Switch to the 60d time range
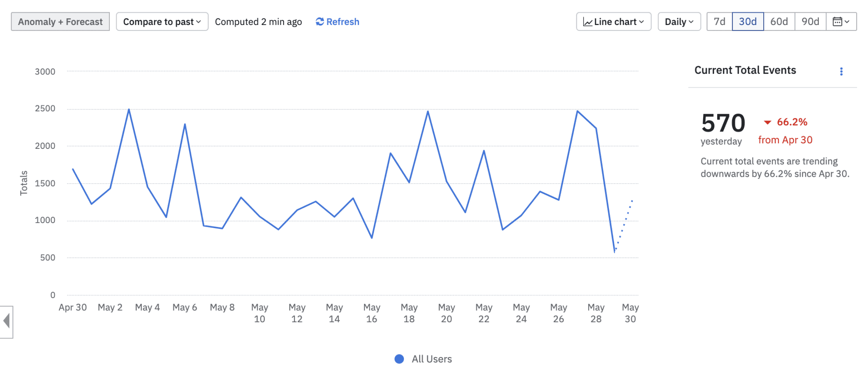Screen dimensions: 868x382 (779, 22)
